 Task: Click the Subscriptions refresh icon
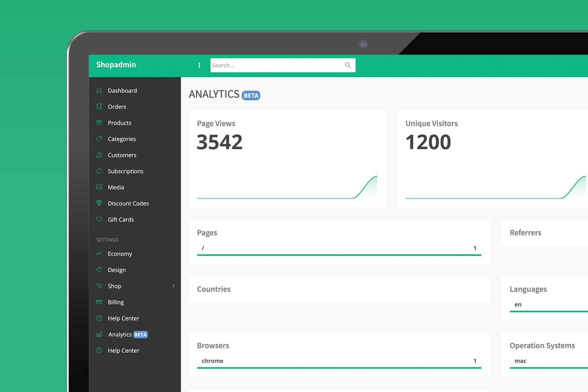click(x=99, y=171)
